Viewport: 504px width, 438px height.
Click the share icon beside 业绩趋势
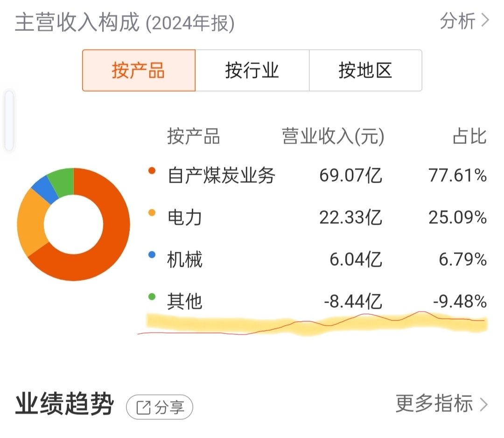click(143, 408)
